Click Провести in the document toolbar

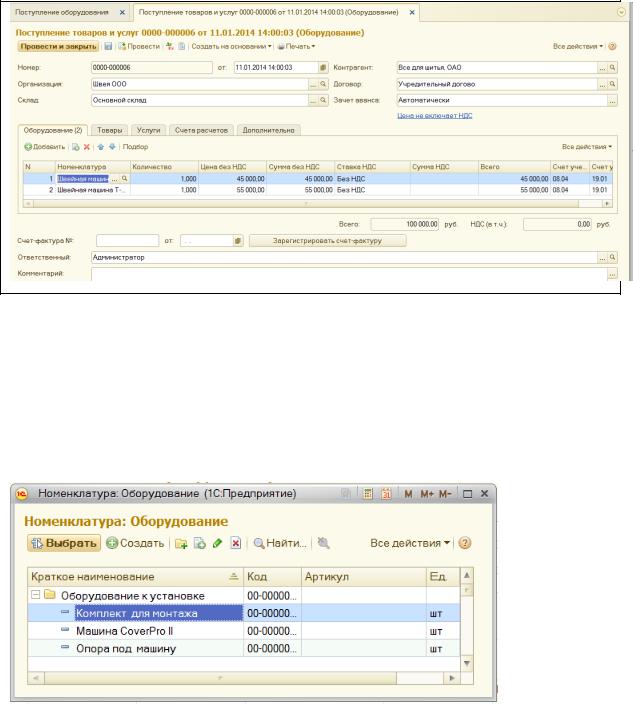[139, 46]
